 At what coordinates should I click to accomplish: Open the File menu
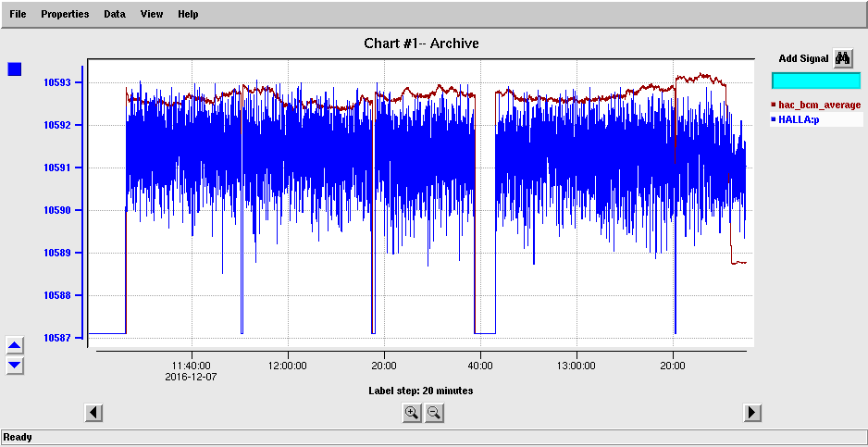coord(18,14)
